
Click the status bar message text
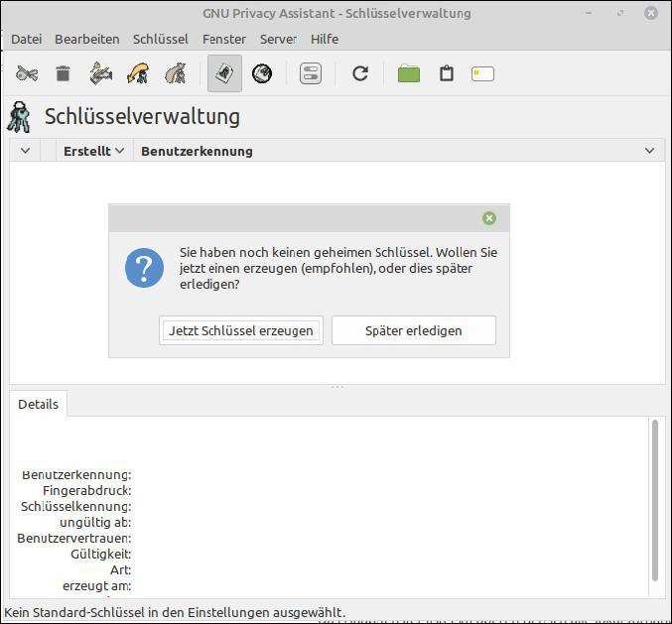click(x=175, y=612)
